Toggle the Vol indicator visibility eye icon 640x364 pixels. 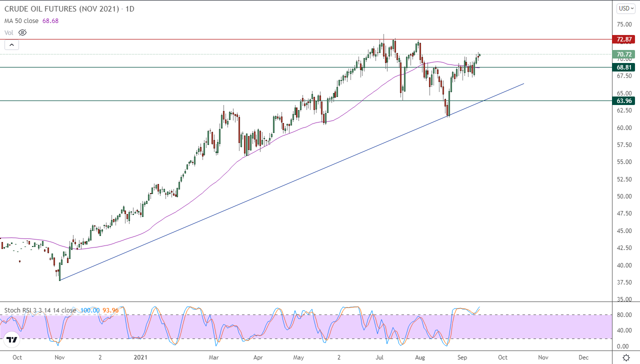22,32
